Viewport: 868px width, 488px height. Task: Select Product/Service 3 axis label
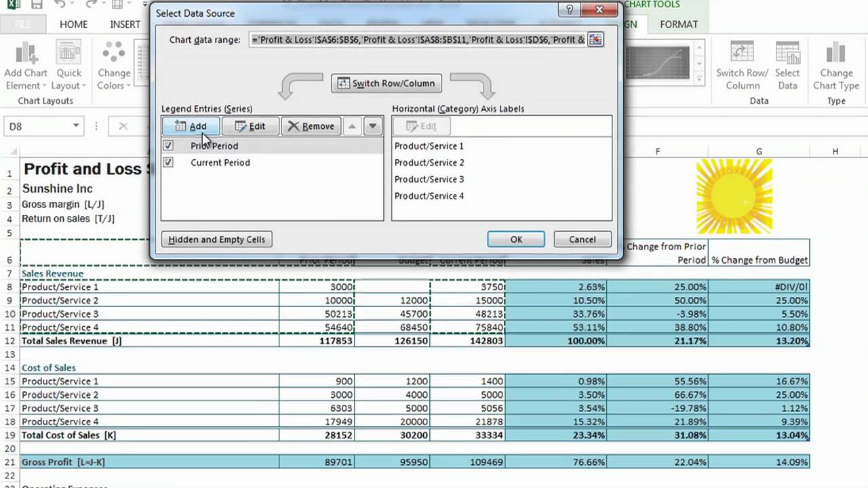pyautogui.click(x=429, y=179)
